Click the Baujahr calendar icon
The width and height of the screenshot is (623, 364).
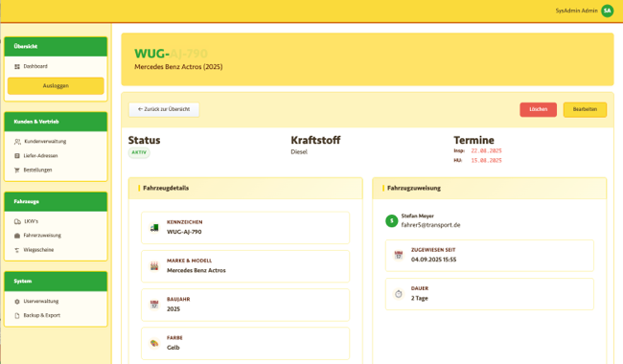tap(154, 305)
